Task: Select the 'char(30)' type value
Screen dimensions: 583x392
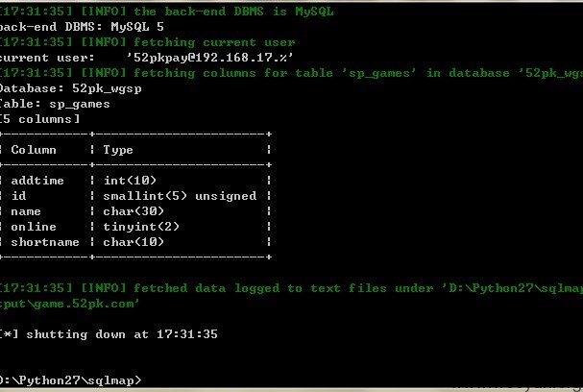Action: coord(134,211)
